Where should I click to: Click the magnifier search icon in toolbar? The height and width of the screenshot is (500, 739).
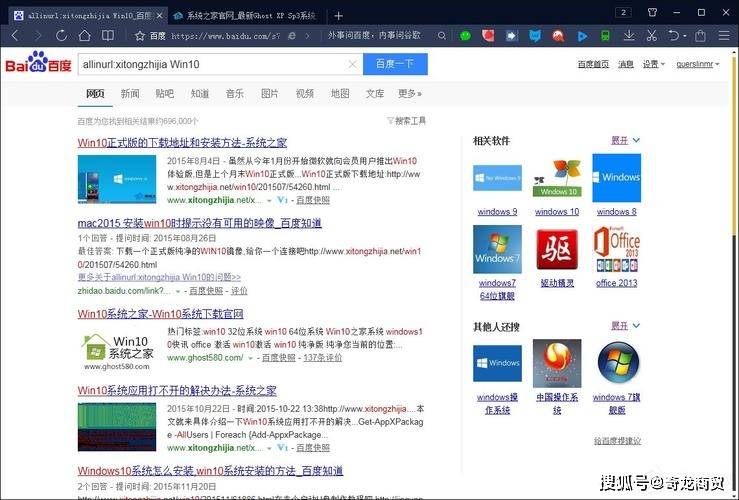[x=442, y=36]
